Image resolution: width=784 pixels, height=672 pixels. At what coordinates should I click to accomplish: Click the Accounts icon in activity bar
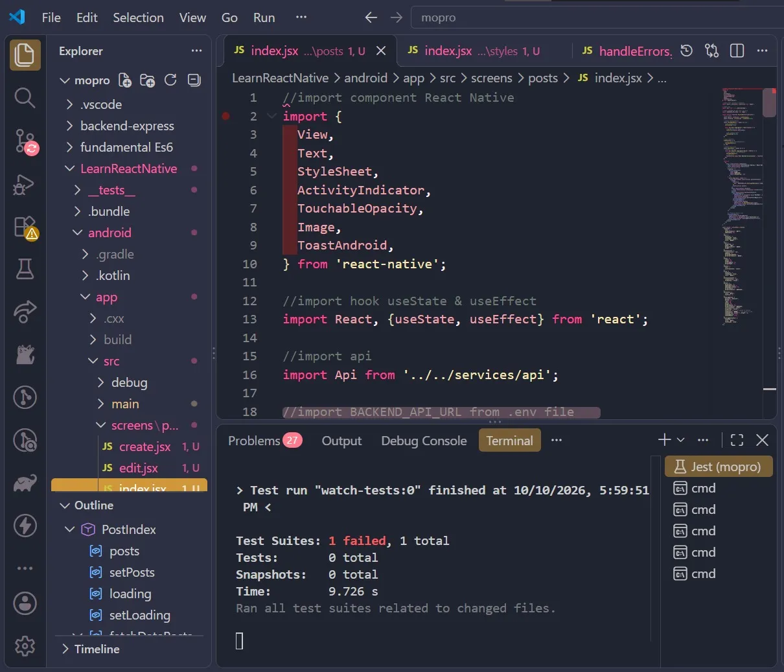click(x=25, y=603)
